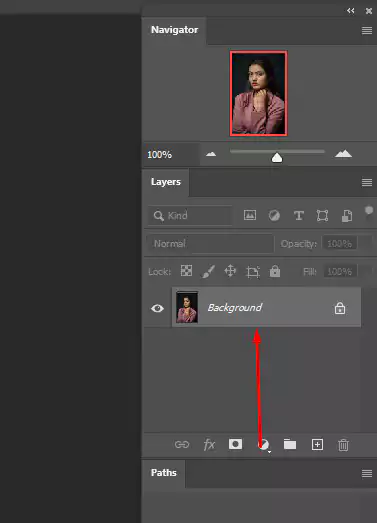This screenshot has width=377, height=523.
Task: Click the Lock all padlock icon
Action: coord(275,271)
